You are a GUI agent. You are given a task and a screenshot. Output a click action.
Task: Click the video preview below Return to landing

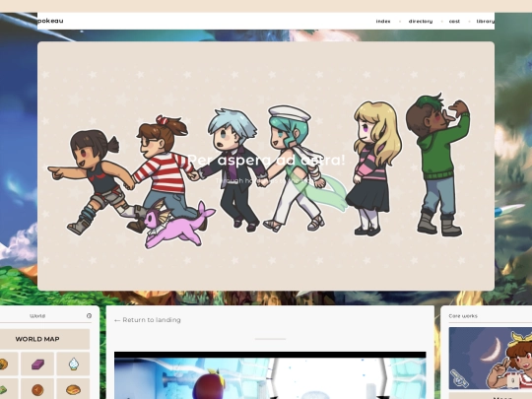click(270, 375)
